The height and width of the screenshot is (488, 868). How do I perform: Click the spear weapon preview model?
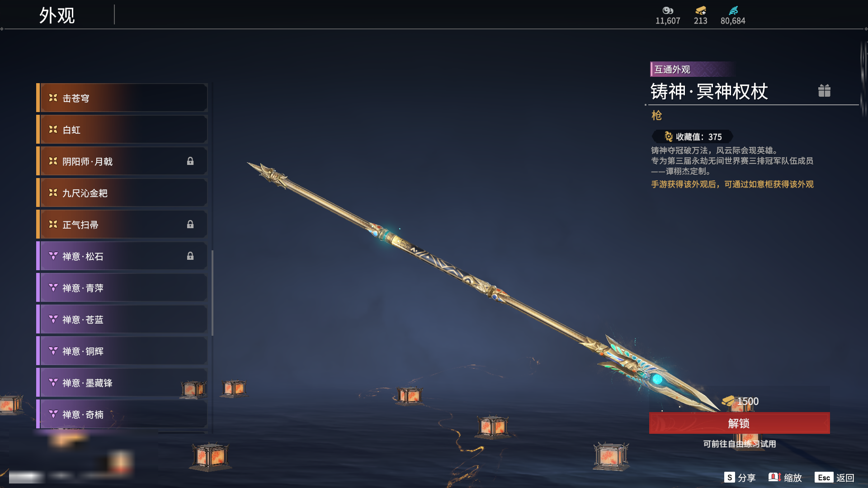click(484, 287)
